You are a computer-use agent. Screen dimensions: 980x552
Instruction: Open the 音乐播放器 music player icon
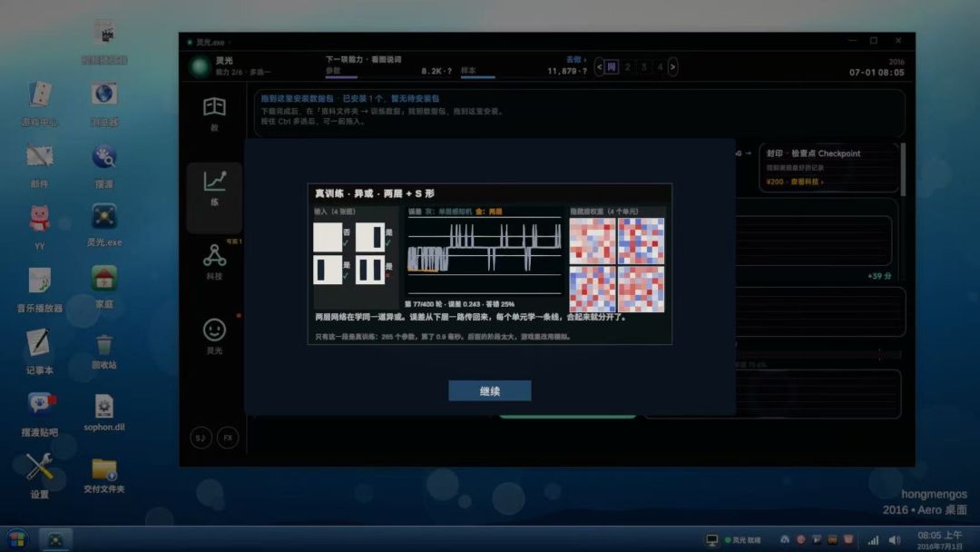[x=39, y=289]
